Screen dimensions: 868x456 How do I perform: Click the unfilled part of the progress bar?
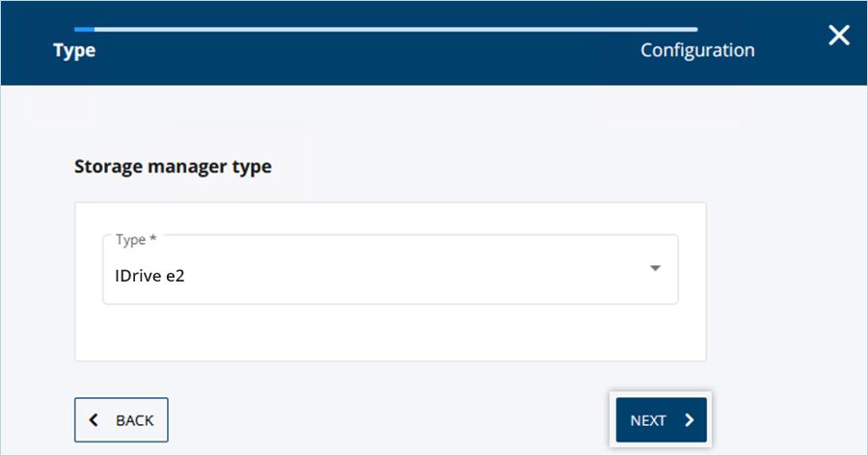click(x=386, y=29)
